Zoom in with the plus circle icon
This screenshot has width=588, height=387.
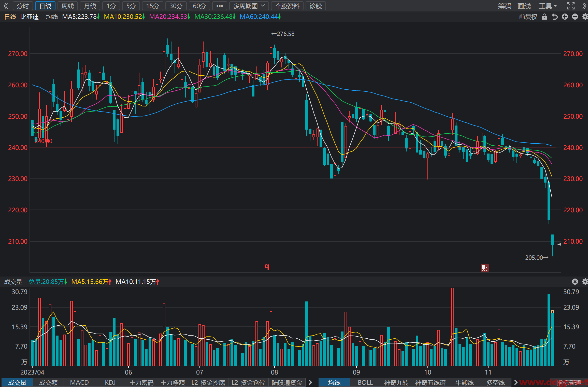(565, 17)
